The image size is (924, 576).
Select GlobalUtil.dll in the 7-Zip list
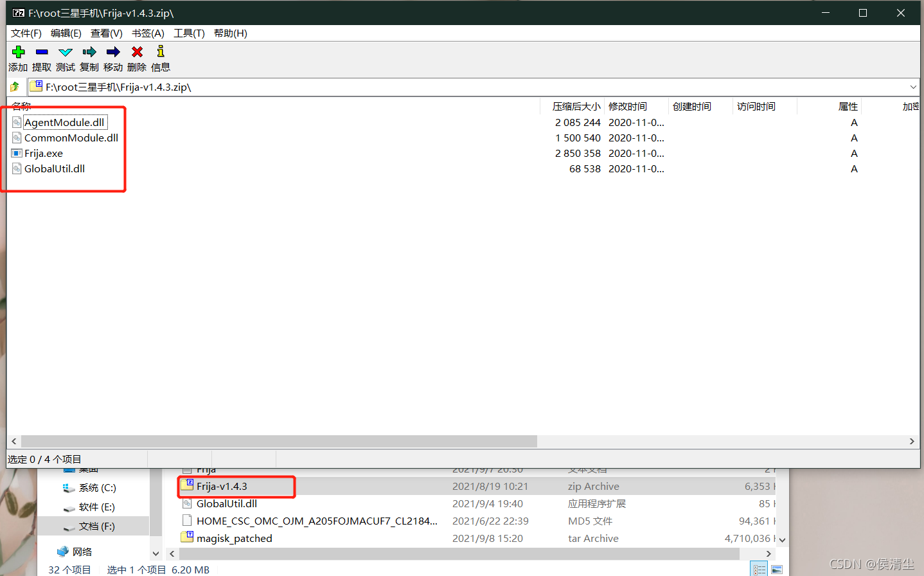(x=55, y=168)
